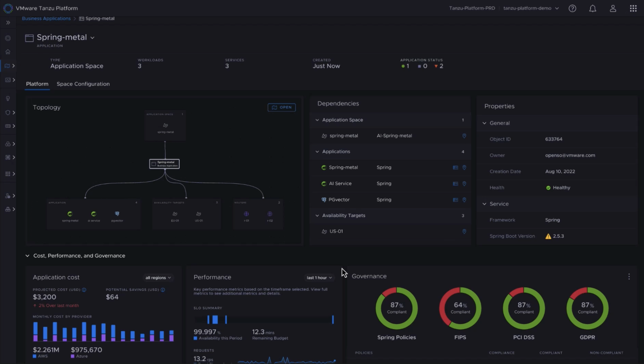Open Governance panel three-dot menu

629,277
